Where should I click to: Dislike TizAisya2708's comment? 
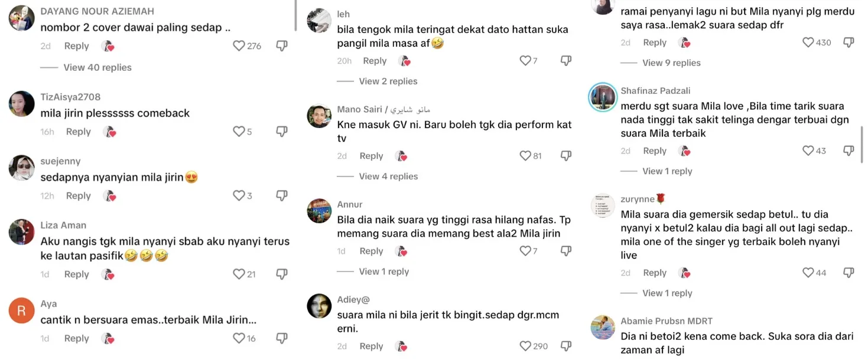tap(282, 132)
